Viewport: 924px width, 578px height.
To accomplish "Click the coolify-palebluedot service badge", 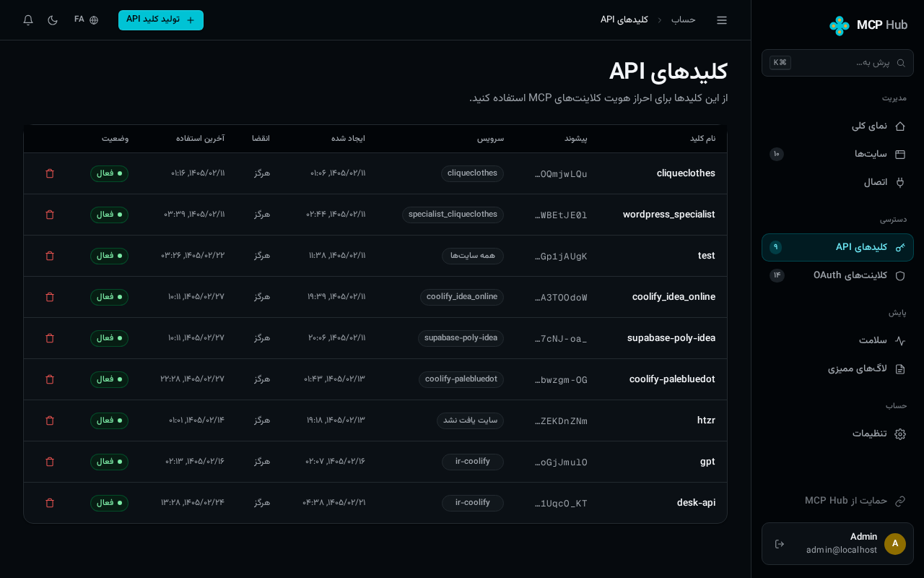I will tap(461, 379).
